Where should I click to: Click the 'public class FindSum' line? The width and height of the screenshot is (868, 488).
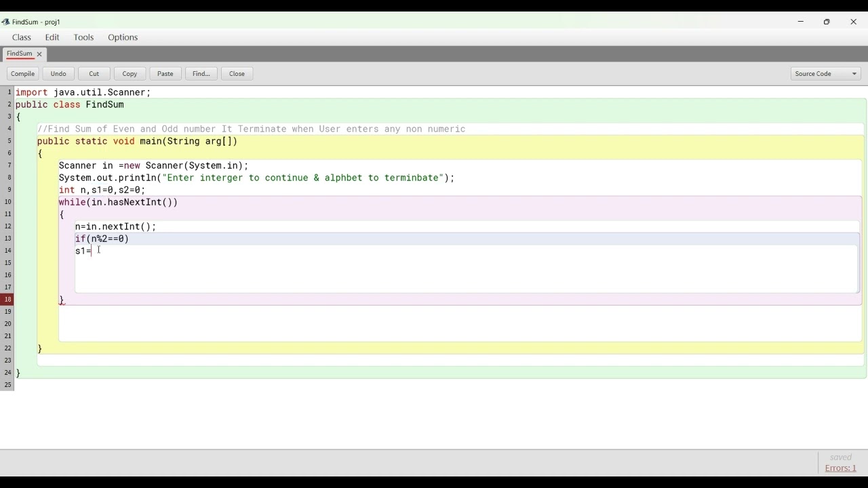click(70, 104)
